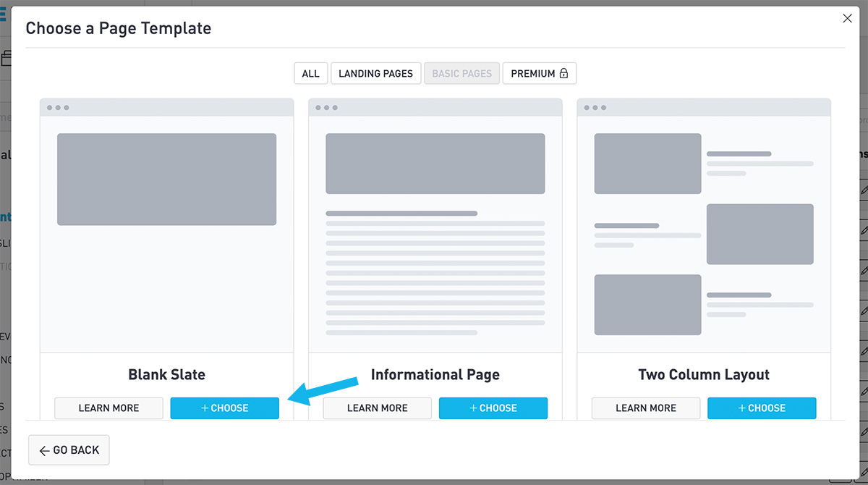Switch to the Landing Pages filter tab
Screen dimensions: 868x485
coord(375,74)
